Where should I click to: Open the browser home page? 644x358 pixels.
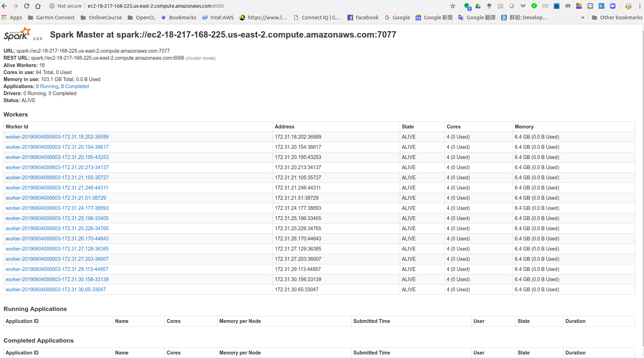pyautogui.click(x=38, y=6)
